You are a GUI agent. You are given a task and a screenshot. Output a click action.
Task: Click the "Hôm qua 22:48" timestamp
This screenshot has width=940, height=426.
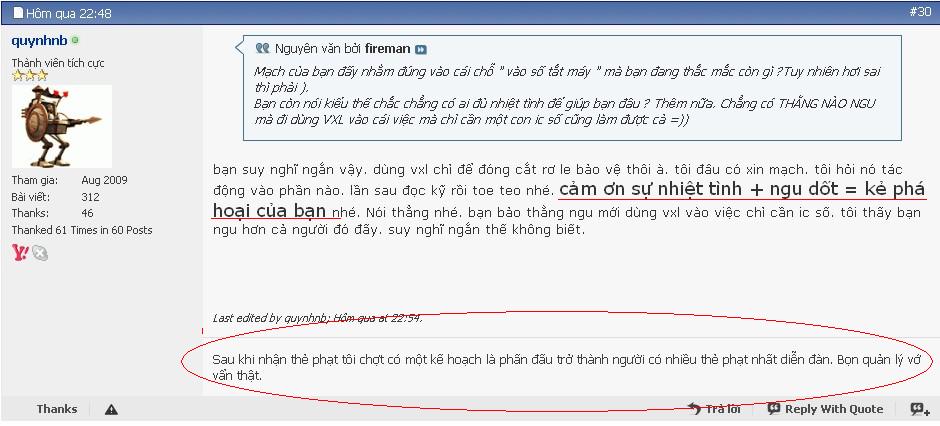68,13
